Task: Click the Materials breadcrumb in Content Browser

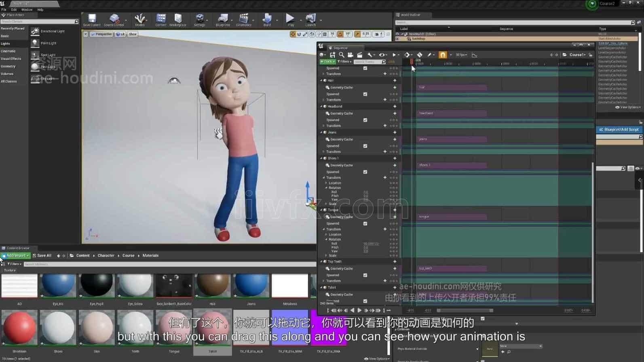Action: click(150, 256)
